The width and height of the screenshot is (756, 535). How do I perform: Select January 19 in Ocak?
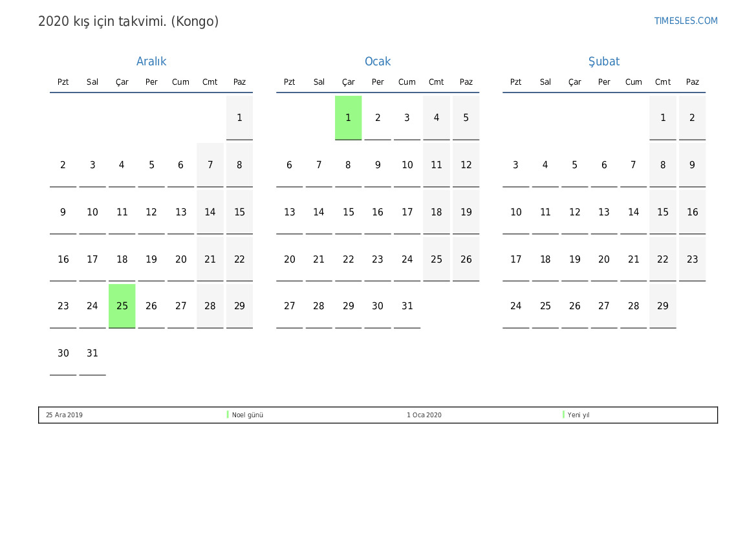click(x=466, y=212)
